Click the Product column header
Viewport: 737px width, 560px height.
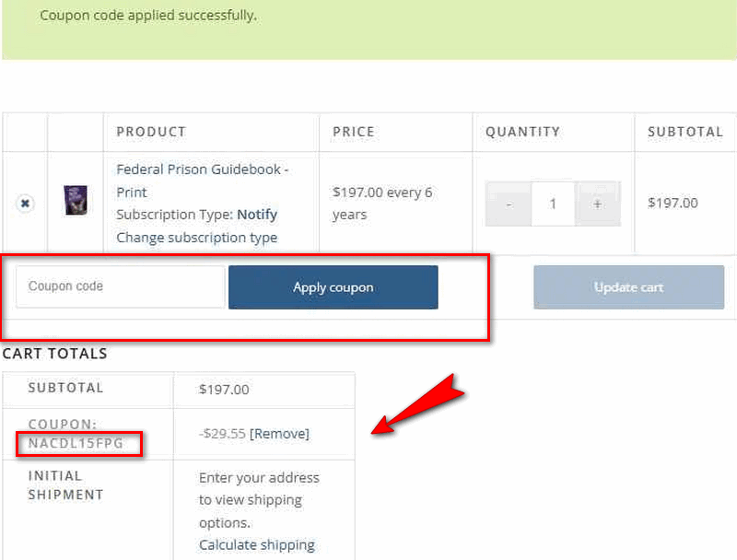pos(151,132)
